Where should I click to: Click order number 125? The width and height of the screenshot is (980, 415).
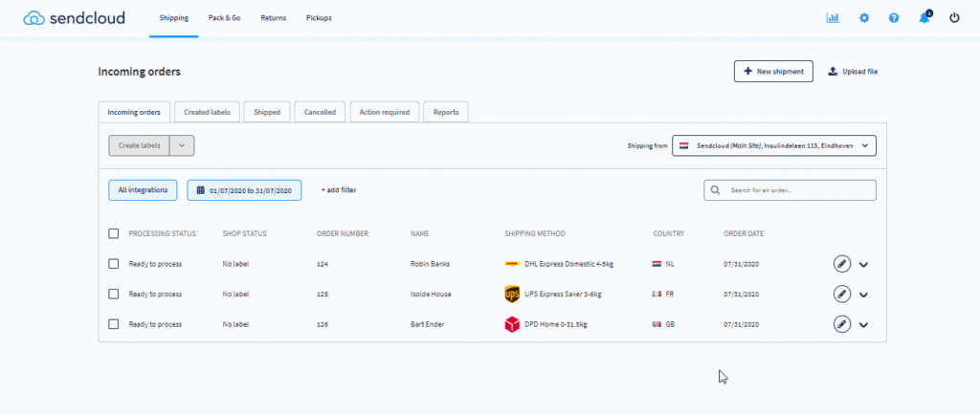point(323,294)
